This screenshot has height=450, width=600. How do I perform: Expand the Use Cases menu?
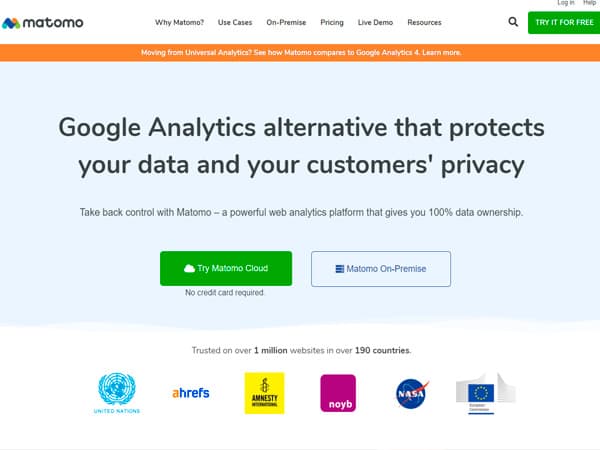pos(235,23)
